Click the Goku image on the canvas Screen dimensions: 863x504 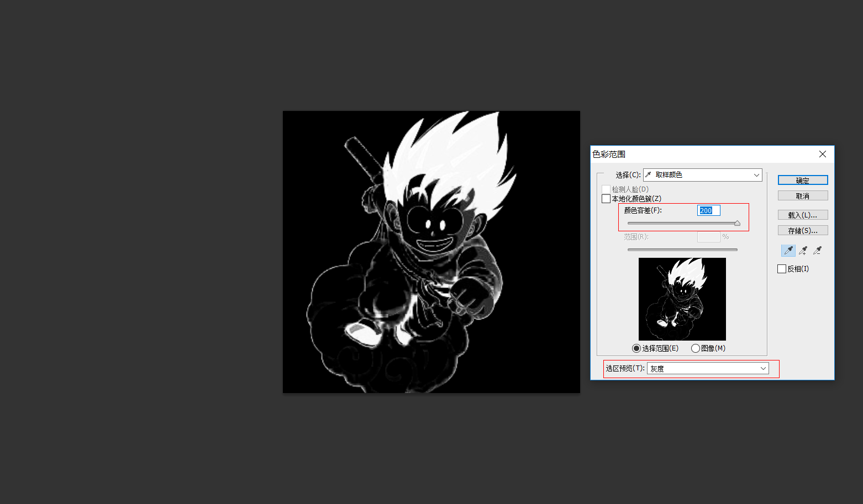click(x=431, y=252)
